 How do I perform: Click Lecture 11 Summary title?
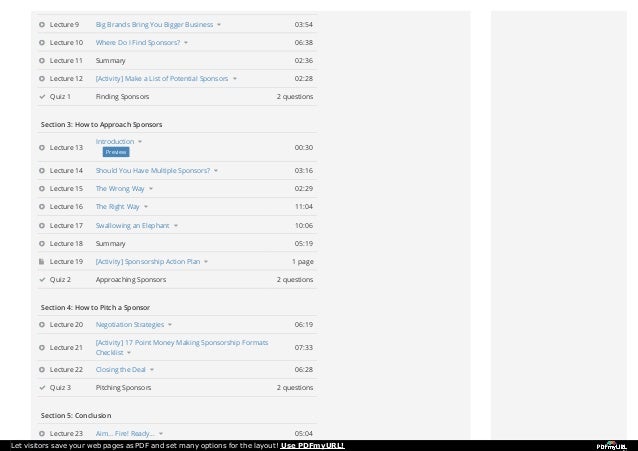(x=111, y=61)
